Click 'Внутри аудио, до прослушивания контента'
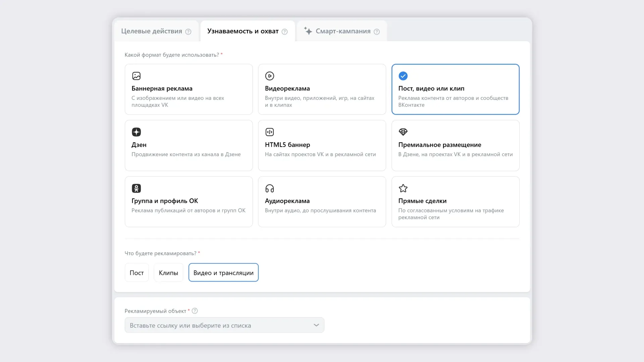Viewport: 644px width, 362px height. coord(320,210)
